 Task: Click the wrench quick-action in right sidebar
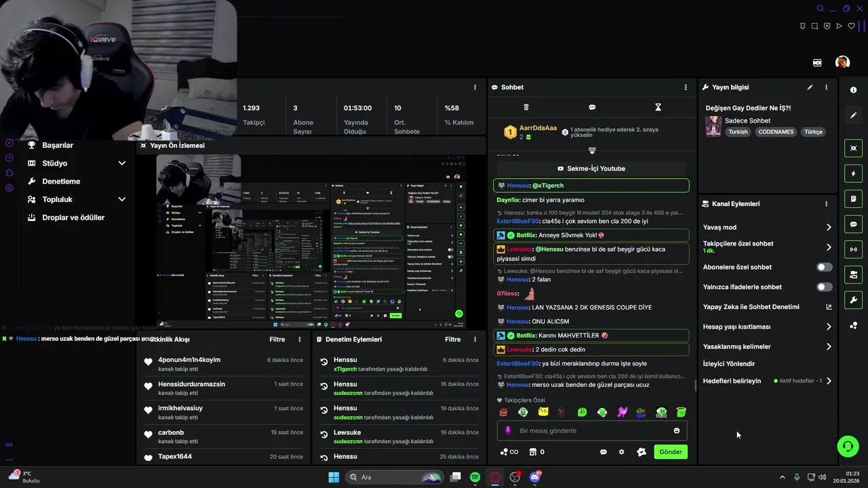click(854, 300)
